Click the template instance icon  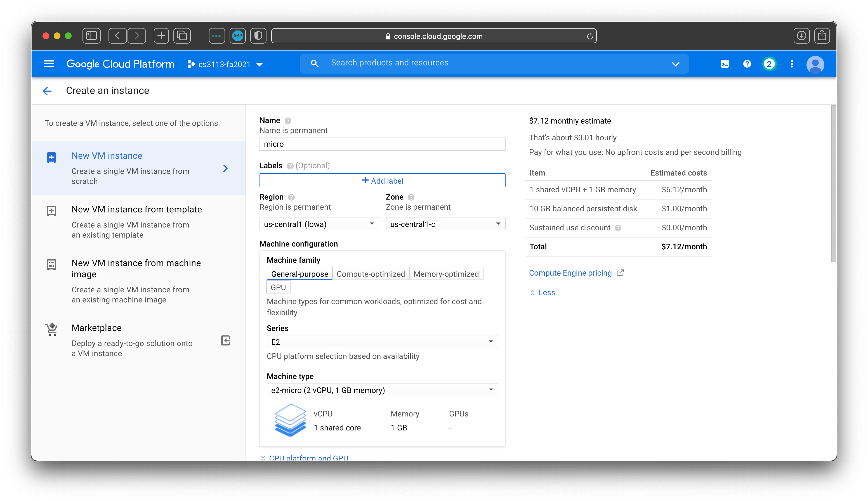coord(51,211)
